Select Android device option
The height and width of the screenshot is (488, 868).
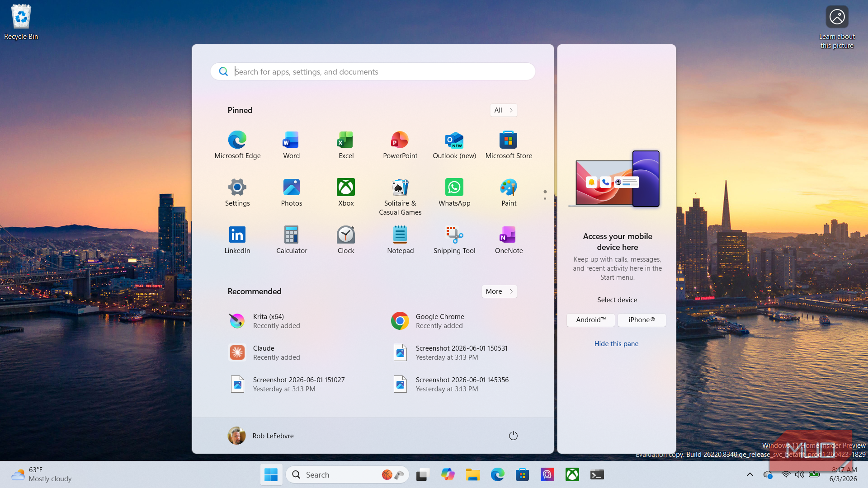click(x=590, y=320)
